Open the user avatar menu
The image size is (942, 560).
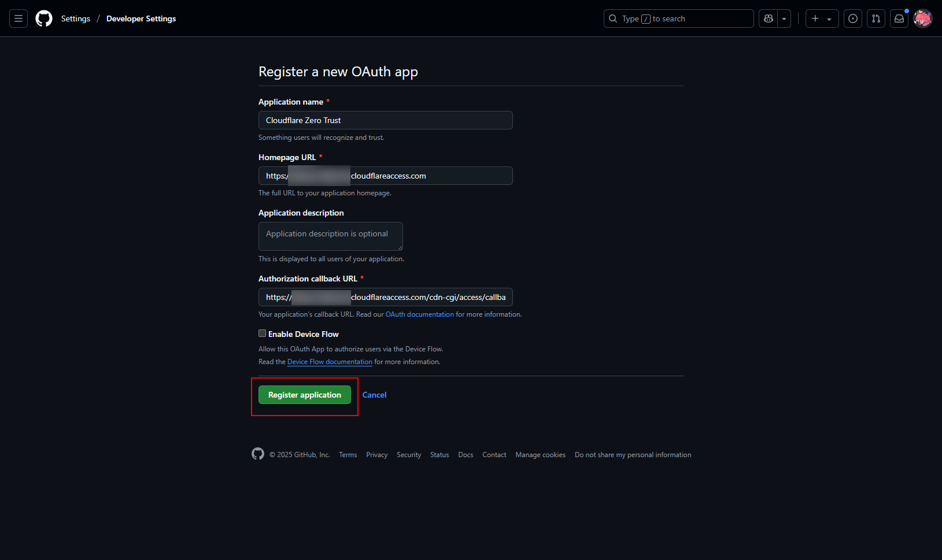click(923, 18)
